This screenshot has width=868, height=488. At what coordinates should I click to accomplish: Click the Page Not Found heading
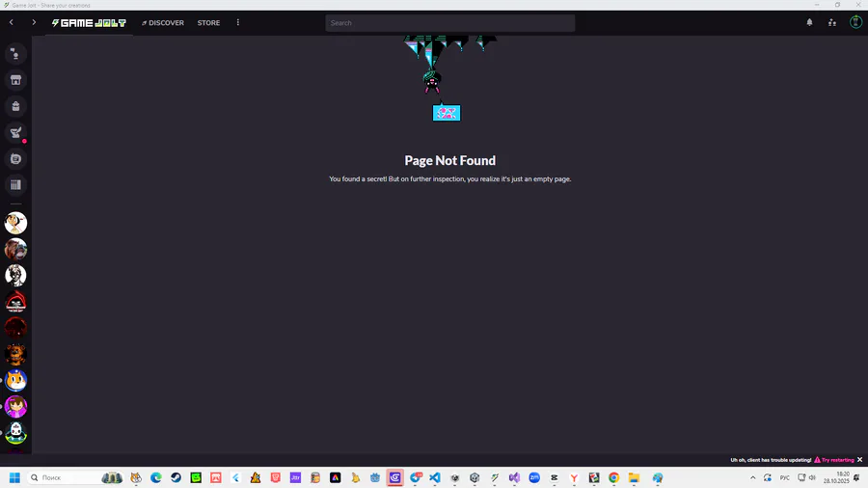(x=450, y=160)
